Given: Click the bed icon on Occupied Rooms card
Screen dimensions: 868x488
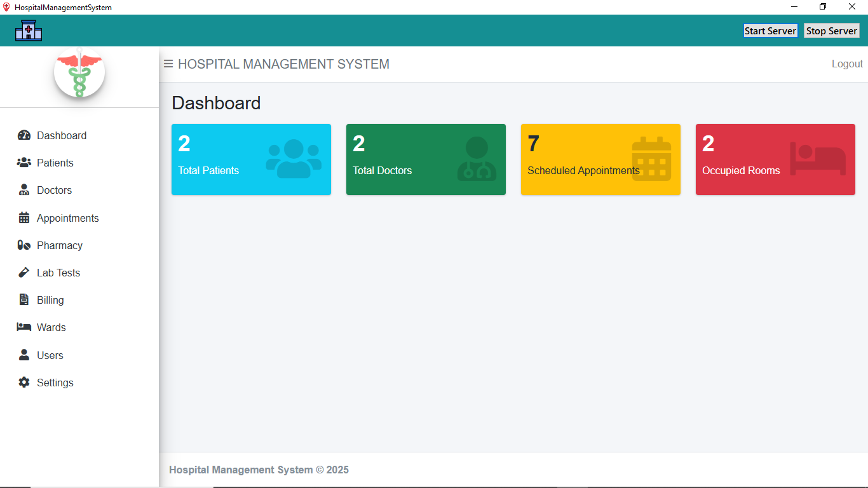Looking at the screenshot, I should 818,159.
